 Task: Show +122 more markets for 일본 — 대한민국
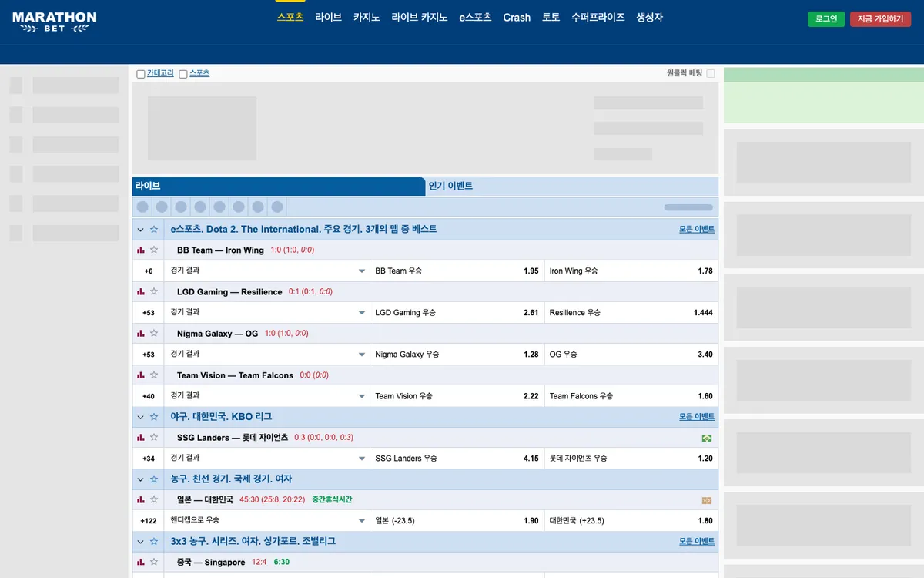click(x=149, y=521)
